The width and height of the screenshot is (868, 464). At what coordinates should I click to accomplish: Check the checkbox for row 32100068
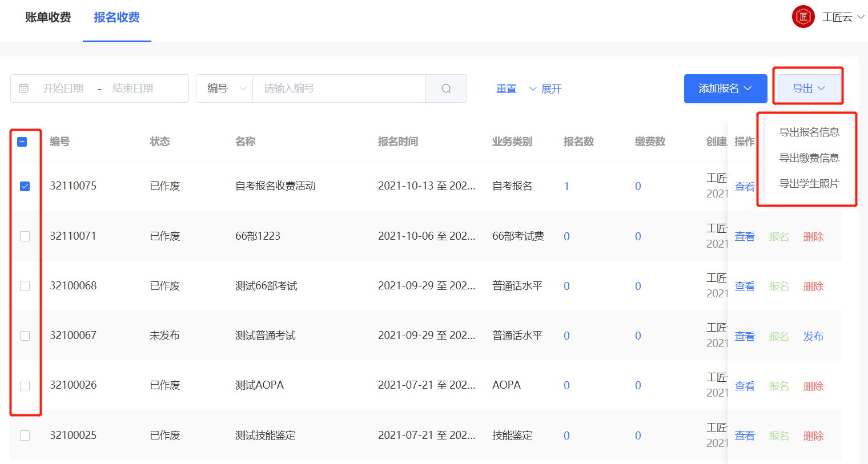click(25, 285)
